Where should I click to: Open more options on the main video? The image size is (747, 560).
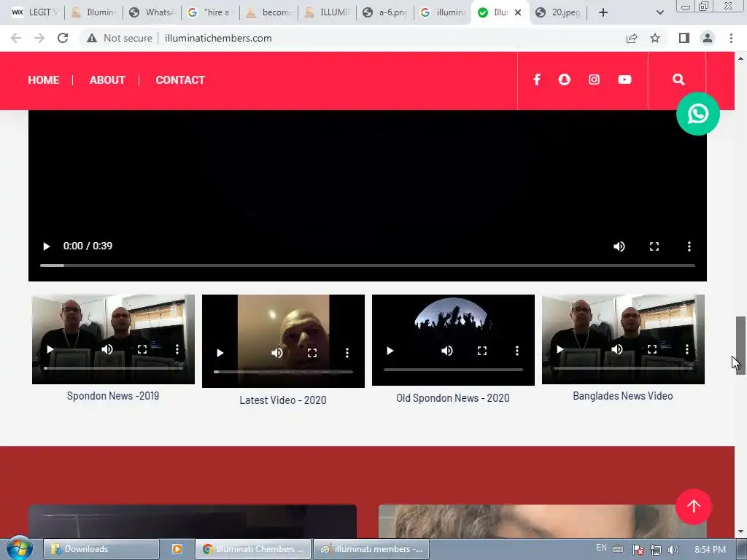pyautogui.click(x=689, y=246)
